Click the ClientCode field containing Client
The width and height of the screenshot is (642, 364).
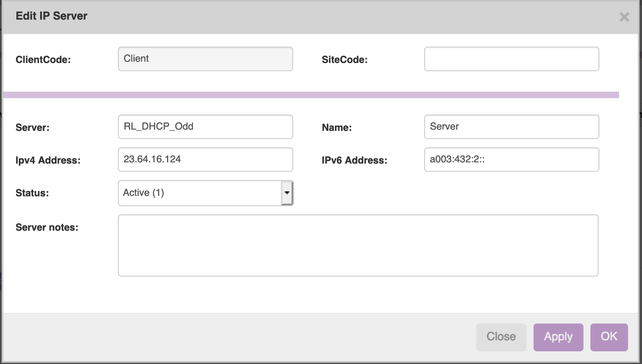(205, 59)
